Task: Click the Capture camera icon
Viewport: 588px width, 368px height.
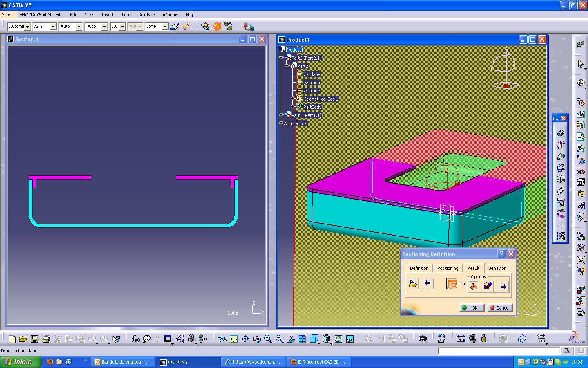Action: click(423, 339)
